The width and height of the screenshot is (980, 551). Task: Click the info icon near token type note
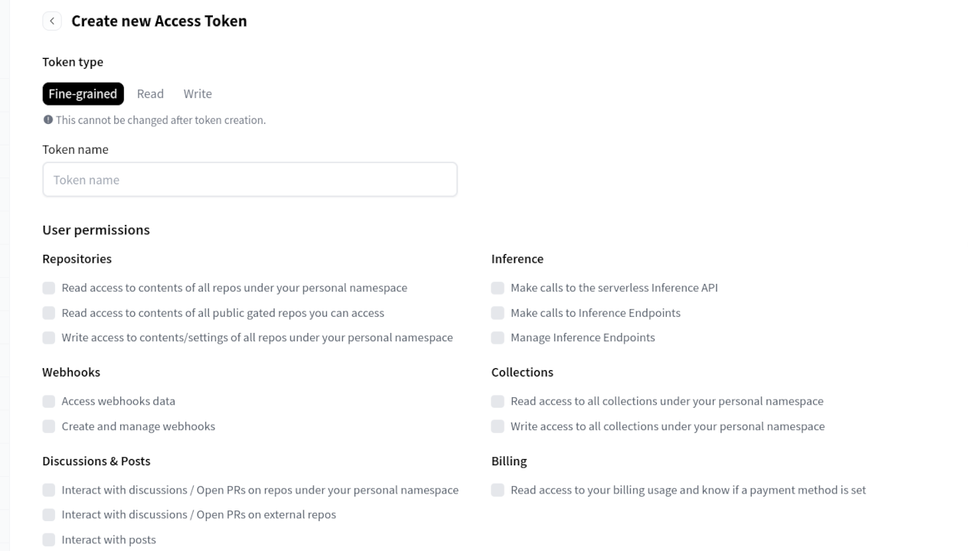tap(47, 119)
